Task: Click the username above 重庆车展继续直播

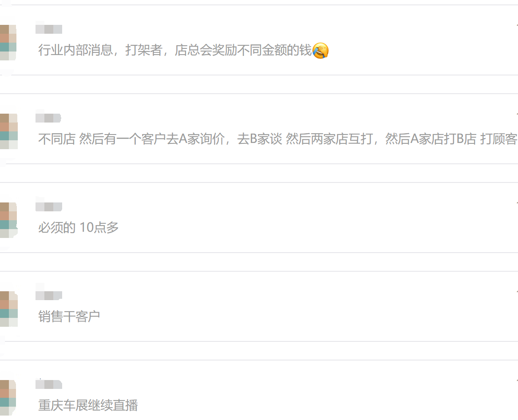Action: (x=49, y=384)
